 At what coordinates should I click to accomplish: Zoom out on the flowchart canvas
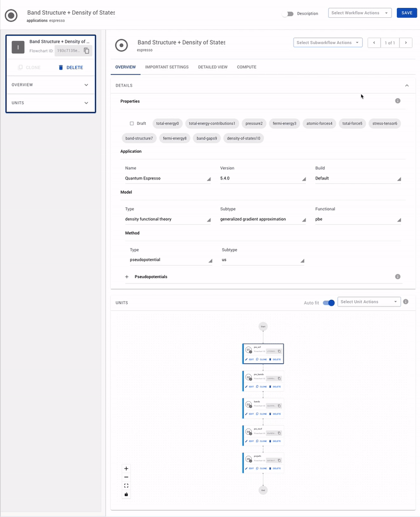[127, 477]
